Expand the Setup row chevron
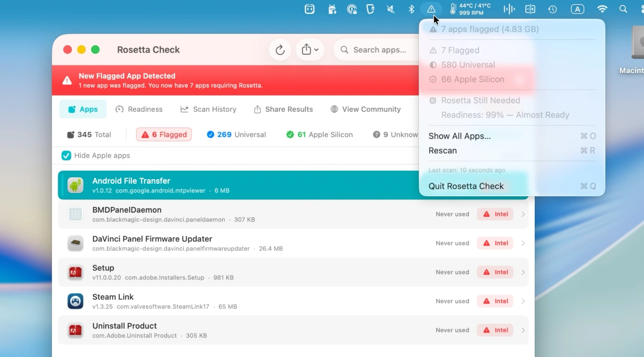This screenshot has height=357, width=644. click(x=523, y=272)
